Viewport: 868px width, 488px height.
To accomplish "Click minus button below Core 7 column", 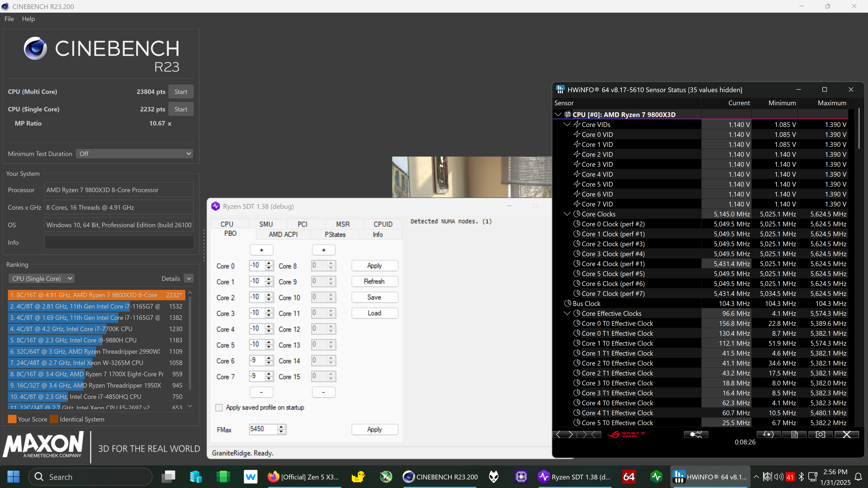I will (262, 392).
